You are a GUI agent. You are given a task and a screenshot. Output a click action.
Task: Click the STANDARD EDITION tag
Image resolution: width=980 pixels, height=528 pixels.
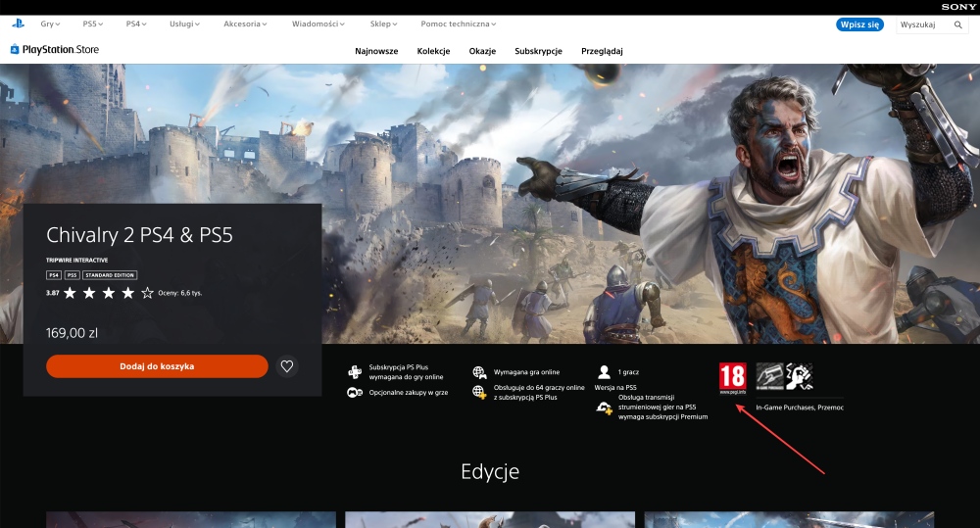tap(110, 275)
